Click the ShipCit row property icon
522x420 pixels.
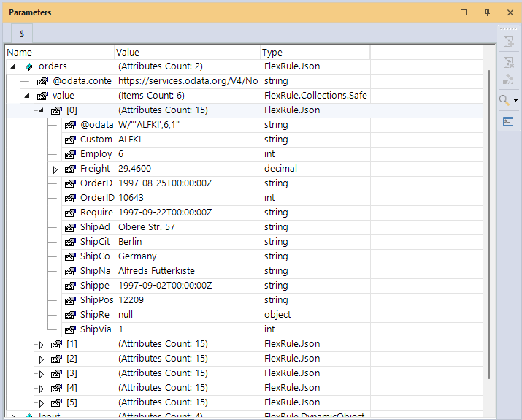(x=70, y=243)
